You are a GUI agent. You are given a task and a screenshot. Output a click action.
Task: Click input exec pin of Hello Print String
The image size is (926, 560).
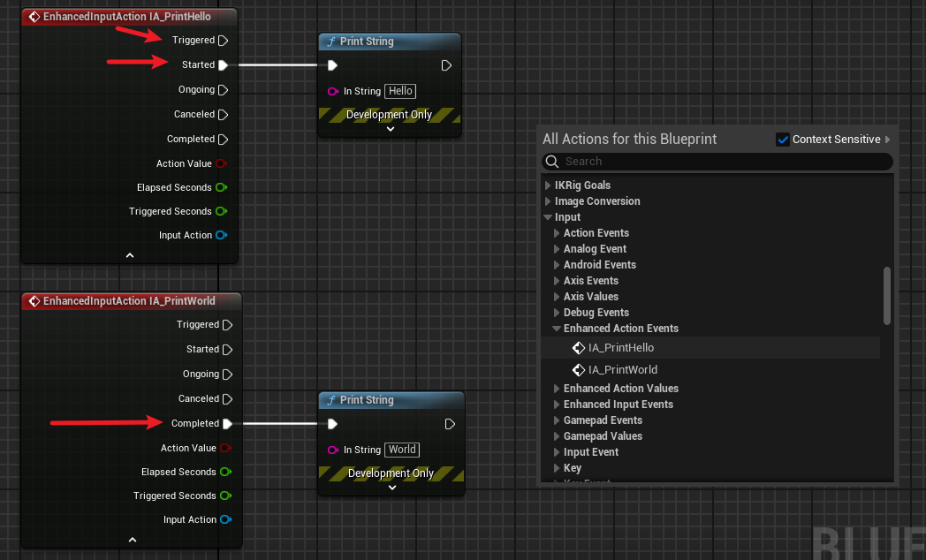click(x=332, y=65)
